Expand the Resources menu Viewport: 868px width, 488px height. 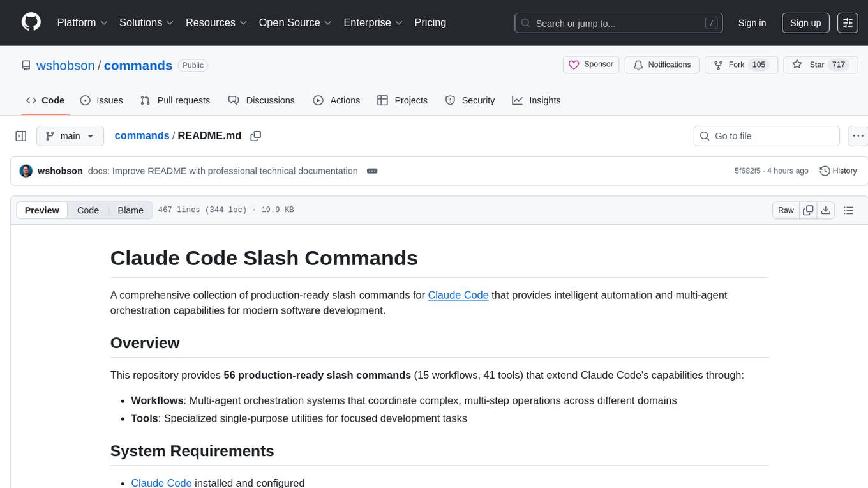pyautogui.click(x=216, y=22)
